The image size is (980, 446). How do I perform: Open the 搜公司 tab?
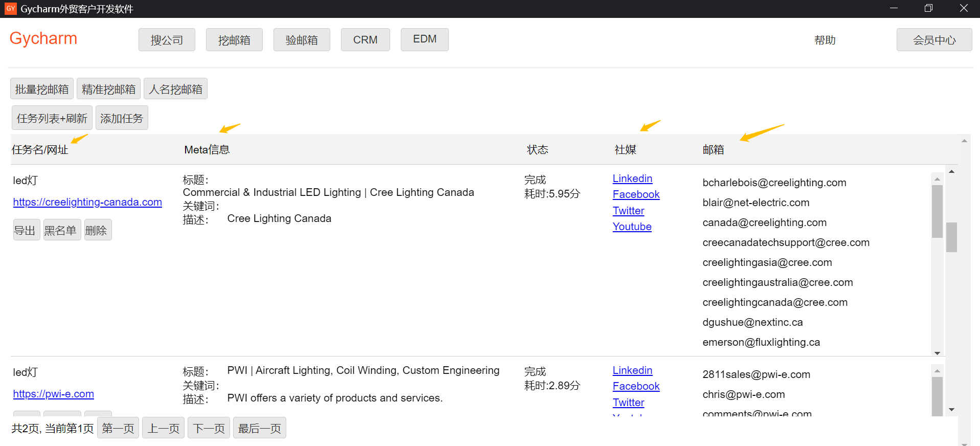[x=167, y=39]
